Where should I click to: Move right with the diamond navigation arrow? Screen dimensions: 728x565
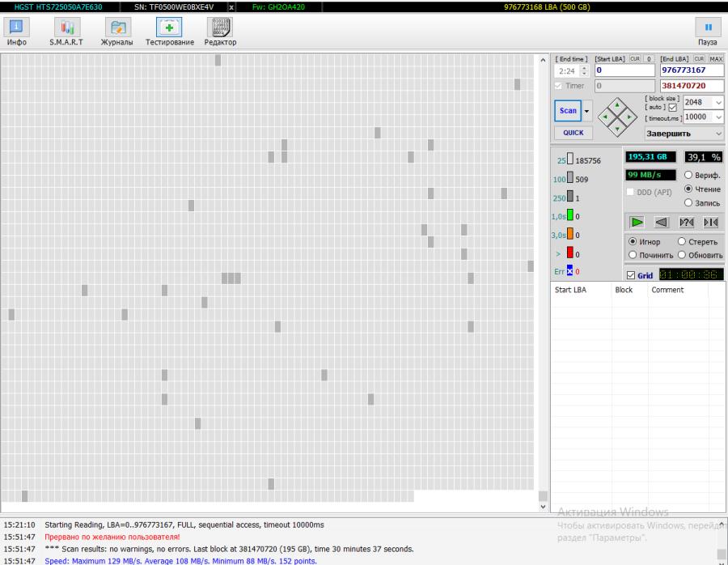tap(629, 117)
